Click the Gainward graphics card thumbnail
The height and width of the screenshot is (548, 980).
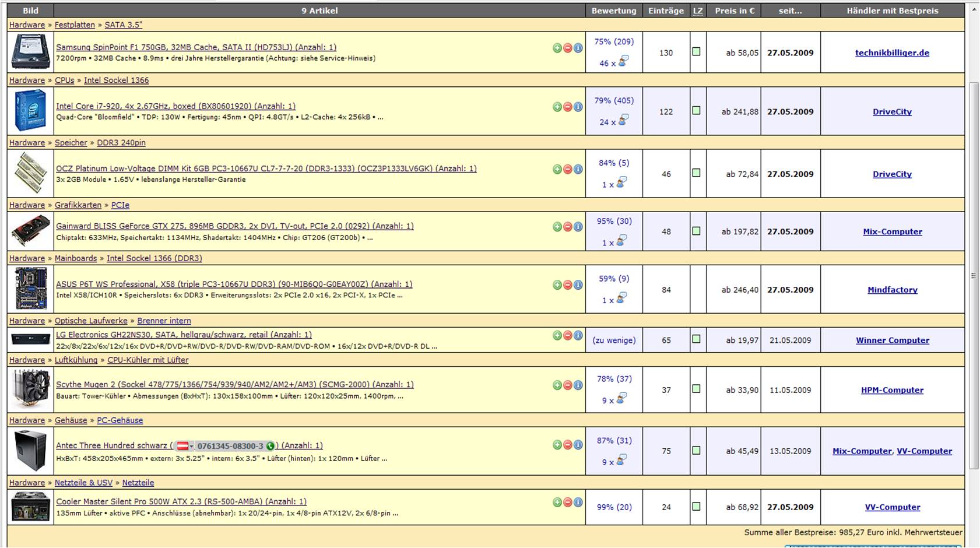(x=30, y=231)
